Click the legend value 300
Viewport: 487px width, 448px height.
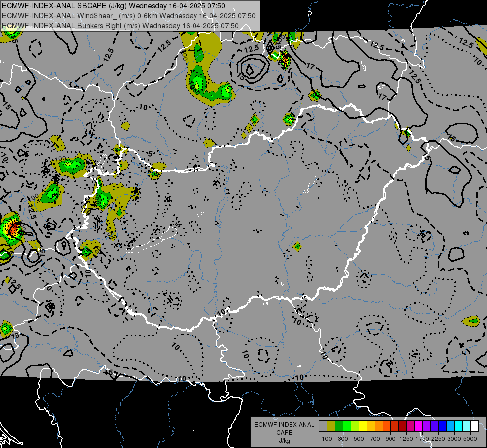(x=343, y=439)
